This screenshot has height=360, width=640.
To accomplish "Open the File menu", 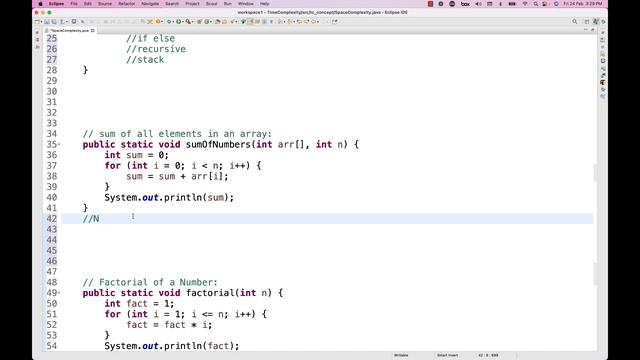I will (74, 4).
